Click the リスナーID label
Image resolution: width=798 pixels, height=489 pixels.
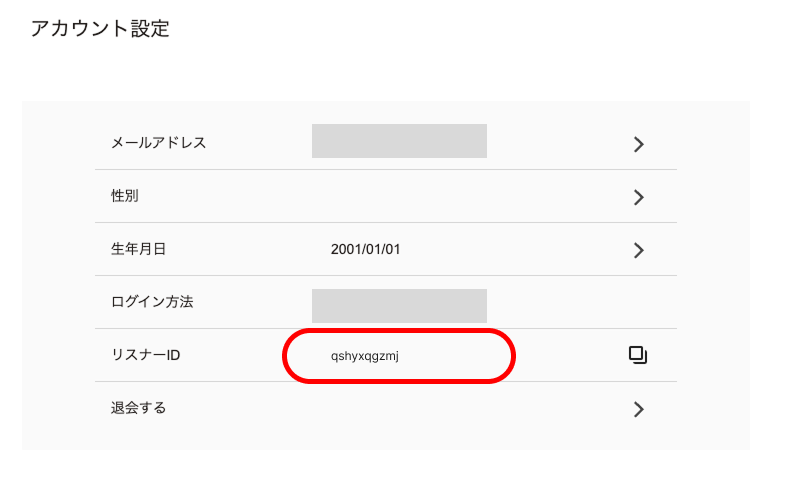(146, 355)
